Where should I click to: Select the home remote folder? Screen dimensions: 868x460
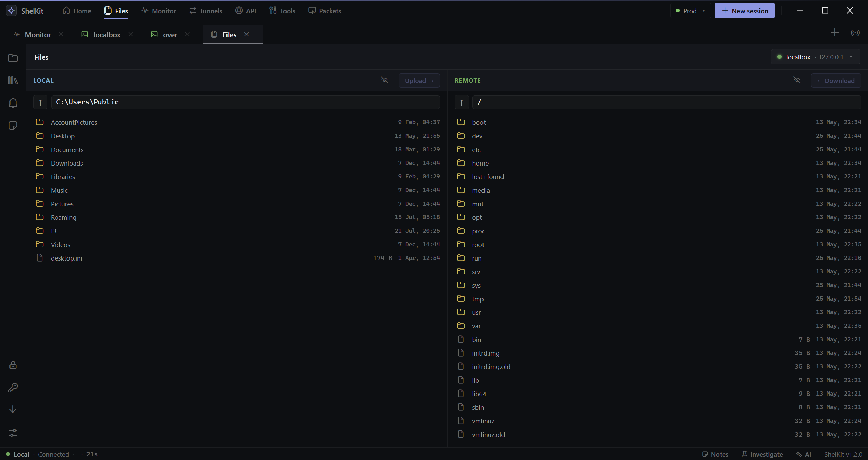[x=658, y=163]
